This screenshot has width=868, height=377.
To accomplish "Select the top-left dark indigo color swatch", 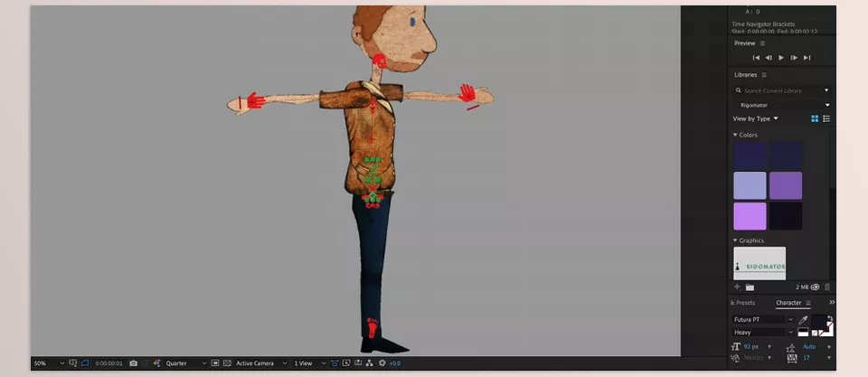I will click(750, 156).
